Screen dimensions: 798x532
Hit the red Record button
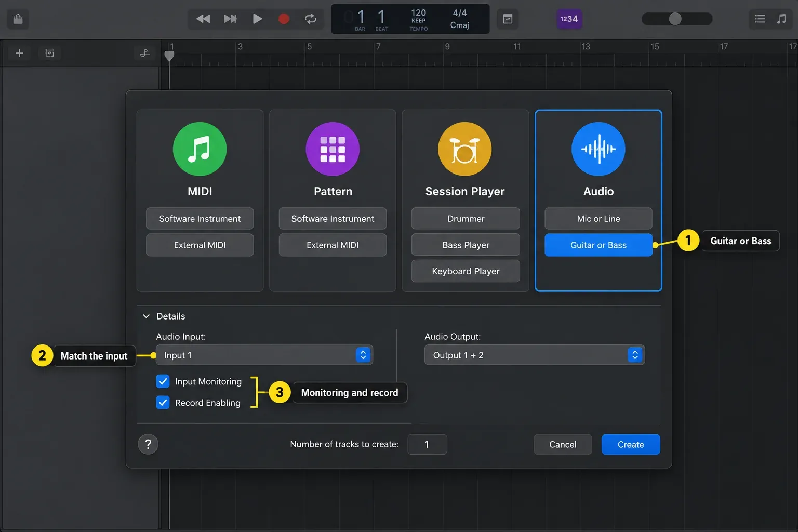[x=284, y=19]
